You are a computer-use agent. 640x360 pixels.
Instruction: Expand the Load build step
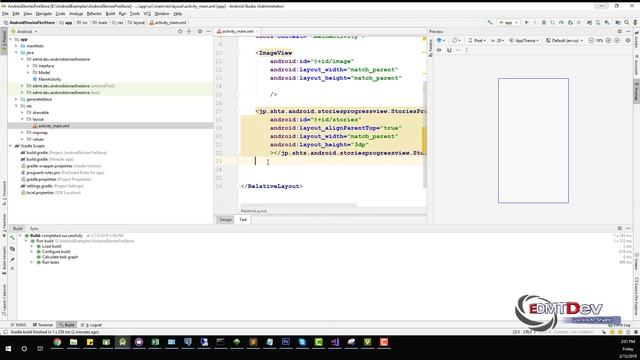pos(32,247)
